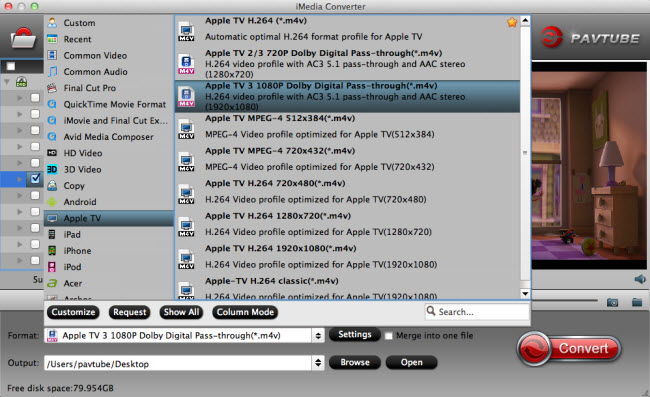Expand the first title's disclosure arrow
This screenshot has width=650, height=397.
19,98
